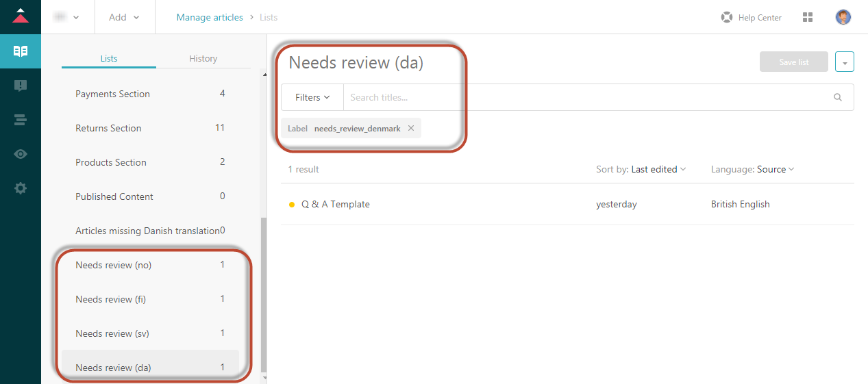
Task: Open the Moderate content sidebar icon
Action: 21,86
